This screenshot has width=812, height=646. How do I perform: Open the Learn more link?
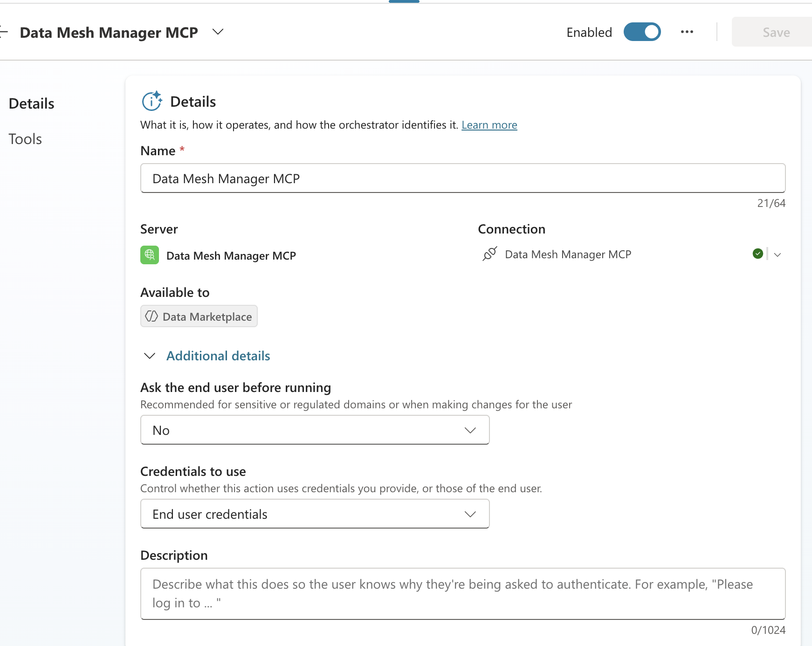coord(489,124)
